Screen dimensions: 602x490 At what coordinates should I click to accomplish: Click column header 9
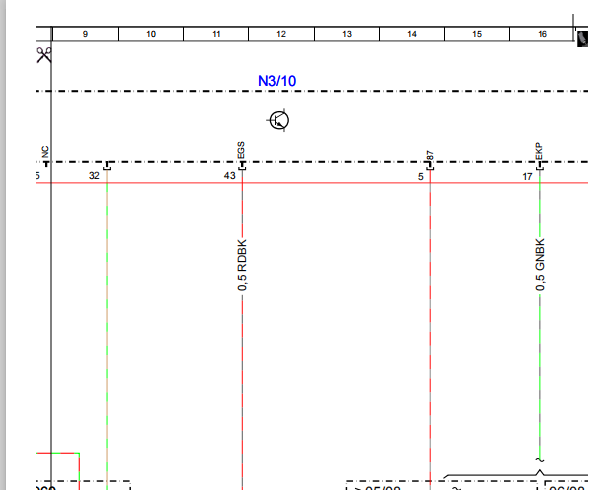(85, 34)
